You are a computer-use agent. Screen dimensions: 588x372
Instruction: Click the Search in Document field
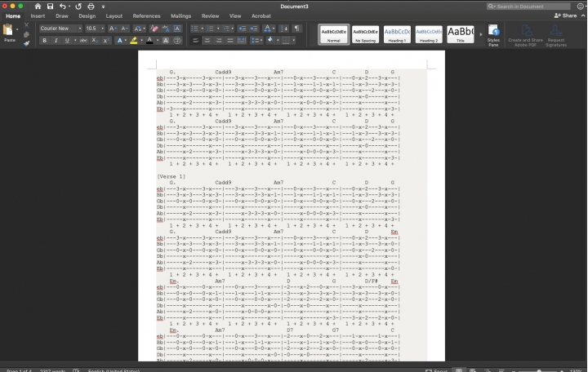(x=528, y=7)
